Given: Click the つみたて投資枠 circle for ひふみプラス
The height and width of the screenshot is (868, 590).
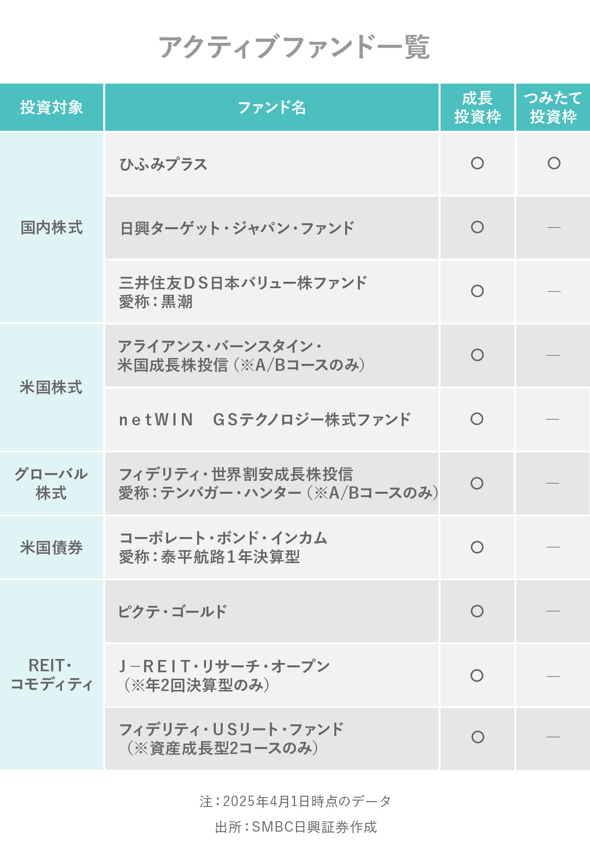Looking at the screenshot, I should pos(554,163).
